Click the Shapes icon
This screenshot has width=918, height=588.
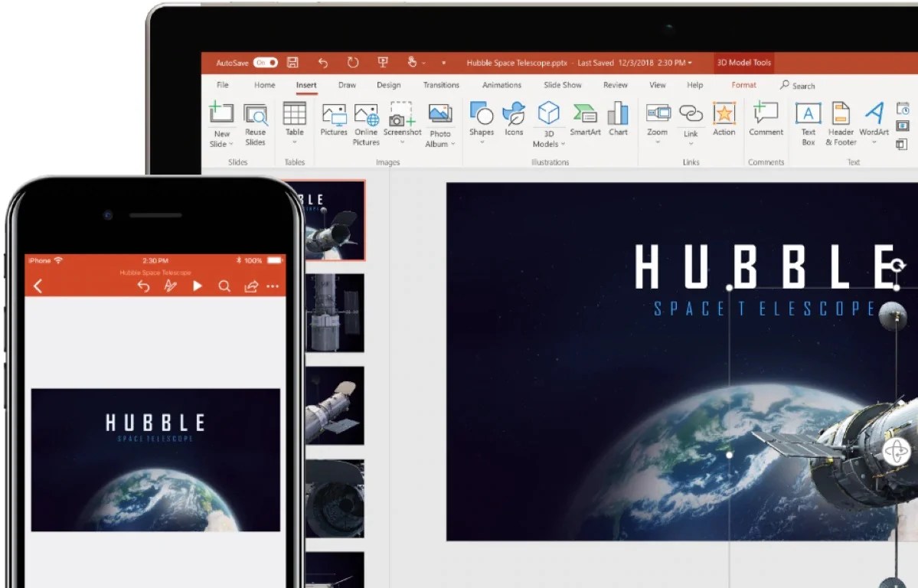click(482, 113)
